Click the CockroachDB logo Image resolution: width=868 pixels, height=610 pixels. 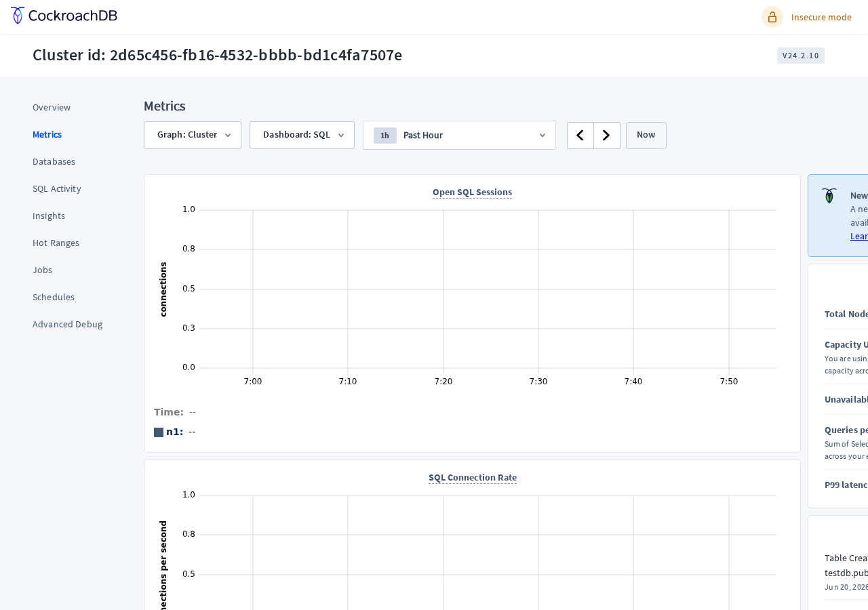(64, 16)
